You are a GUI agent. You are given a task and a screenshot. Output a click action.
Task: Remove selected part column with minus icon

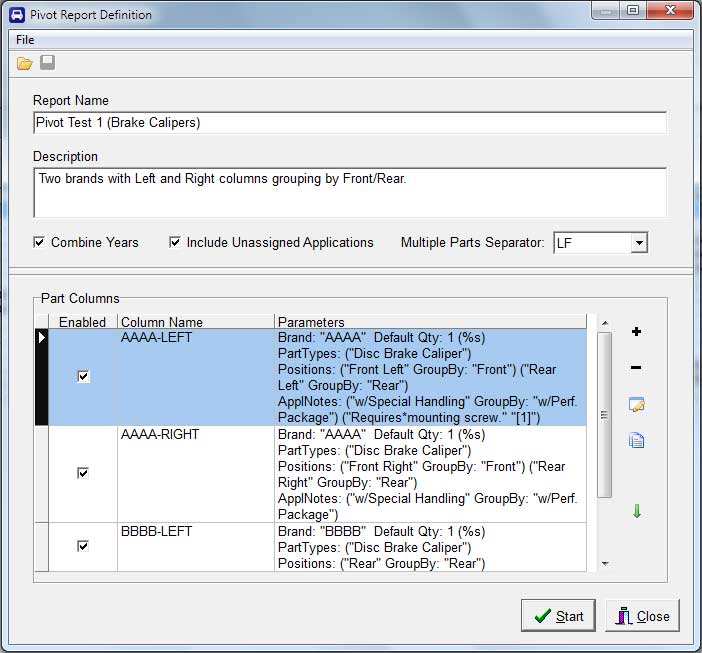point(636,368)
